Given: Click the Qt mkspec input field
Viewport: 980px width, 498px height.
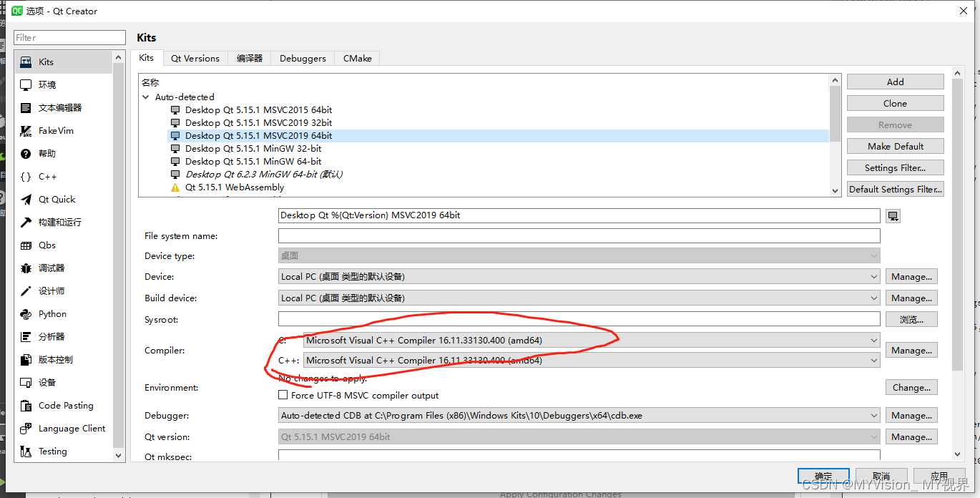Looking at the screenshot, I should 579,455.
